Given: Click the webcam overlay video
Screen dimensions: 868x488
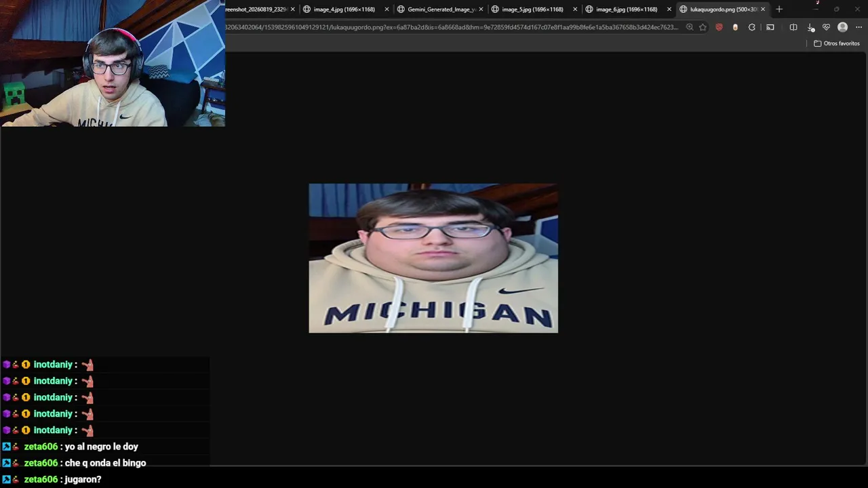Looking at the screenshot, I should [113, 63].
